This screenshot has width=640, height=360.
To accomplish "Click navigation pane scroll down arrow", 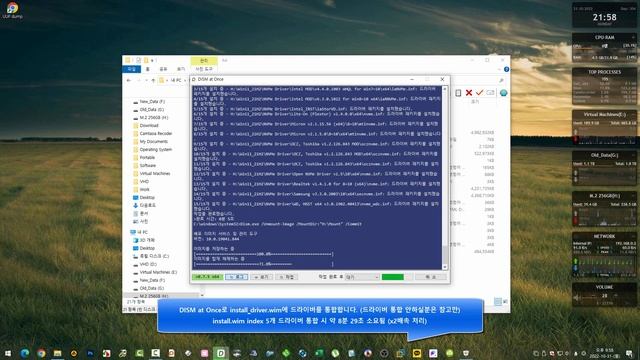I will pos(202,296).
